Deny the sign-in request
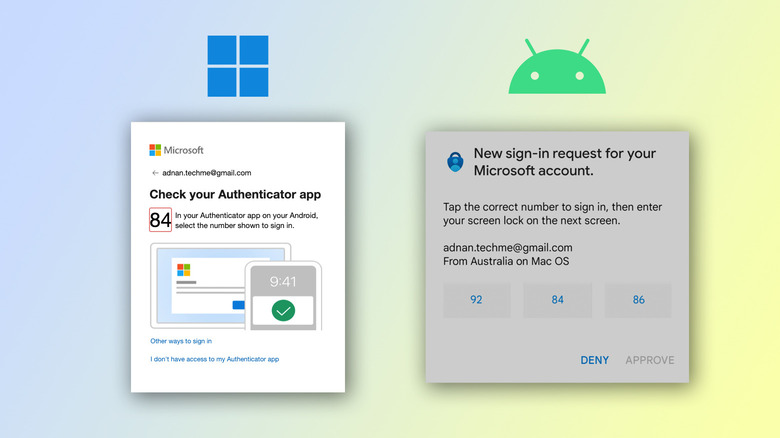This screenshot has height=438, width=780. pyautogui.click(x=594, y=360)
